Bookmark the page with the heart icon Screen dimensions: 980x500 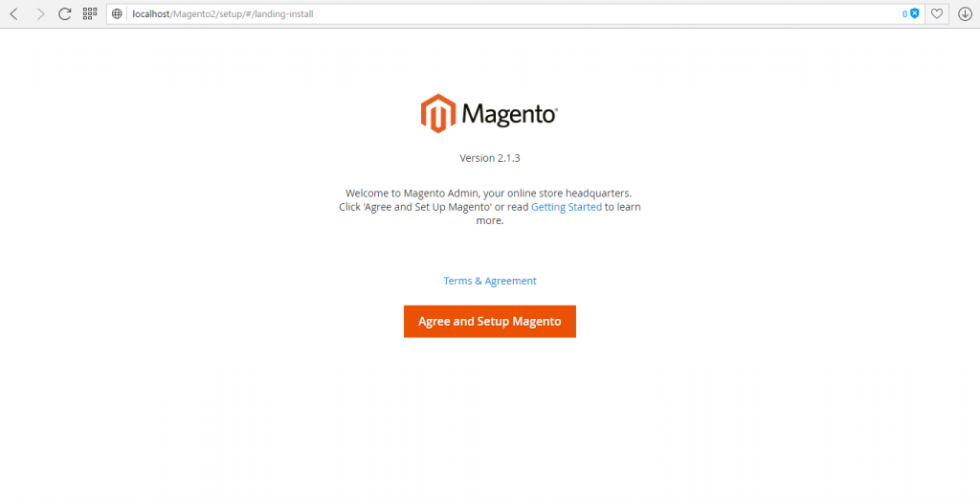[936, 13]
